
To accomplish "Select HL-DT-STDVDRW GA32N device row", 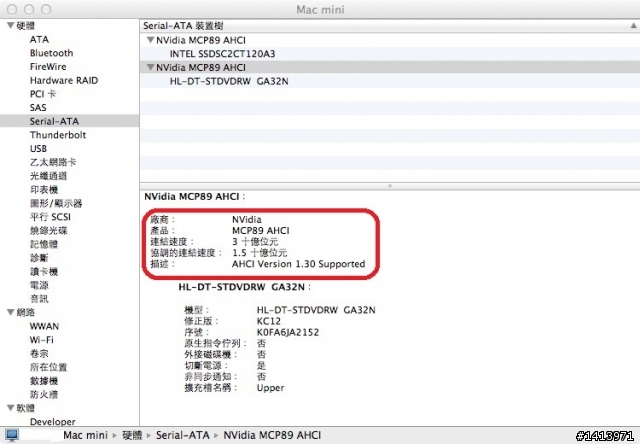I will point(390,81).
